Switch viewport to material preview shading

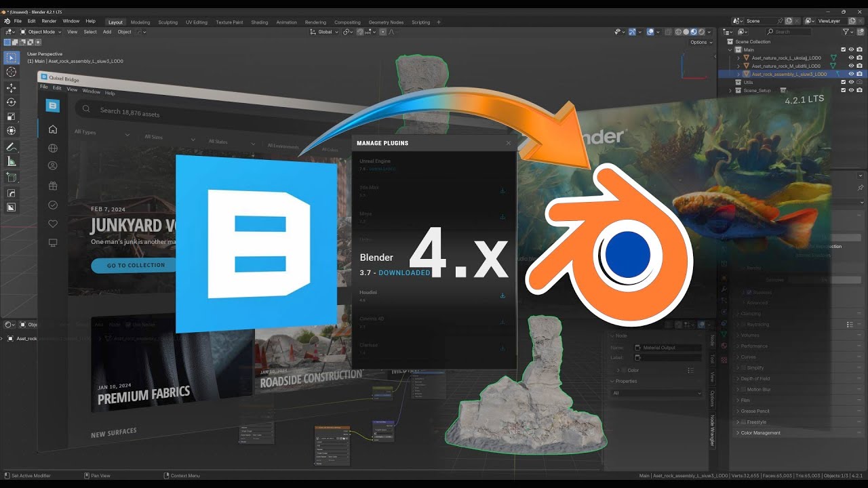694,32
